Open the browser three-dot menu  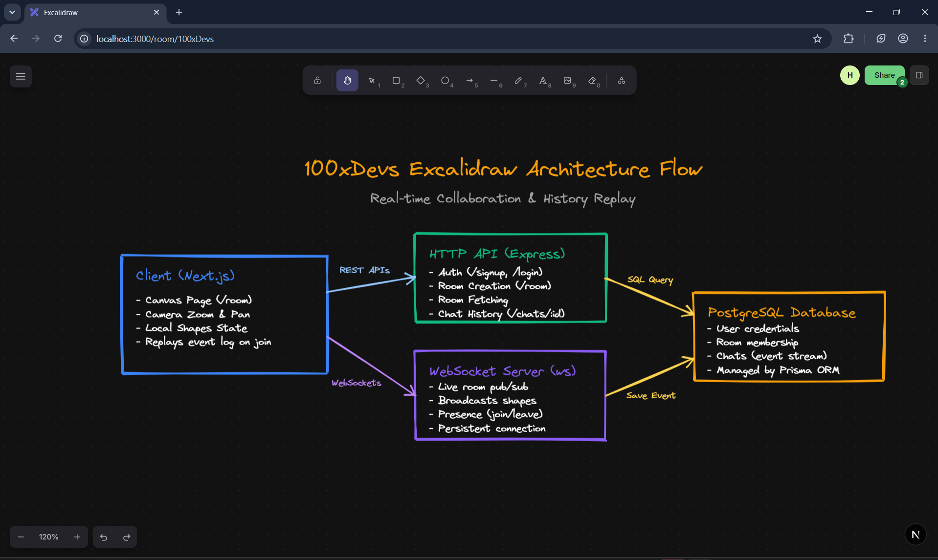925,39
